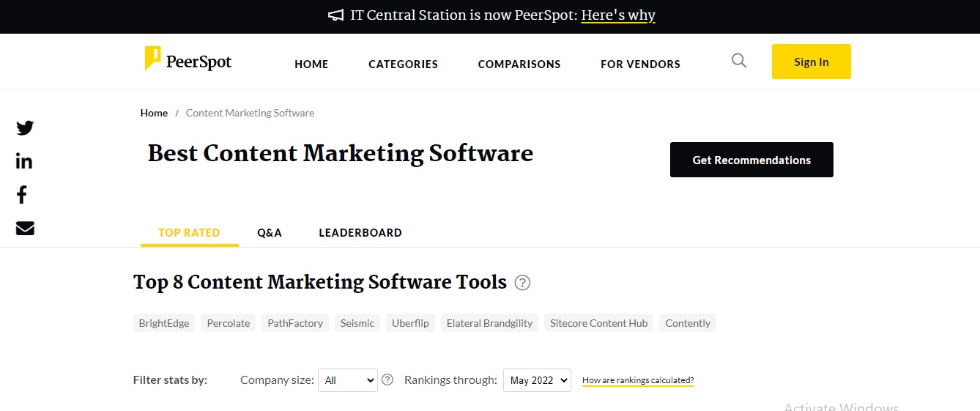Share page via LinkedIn icon
980x411 pixels.
24,161
